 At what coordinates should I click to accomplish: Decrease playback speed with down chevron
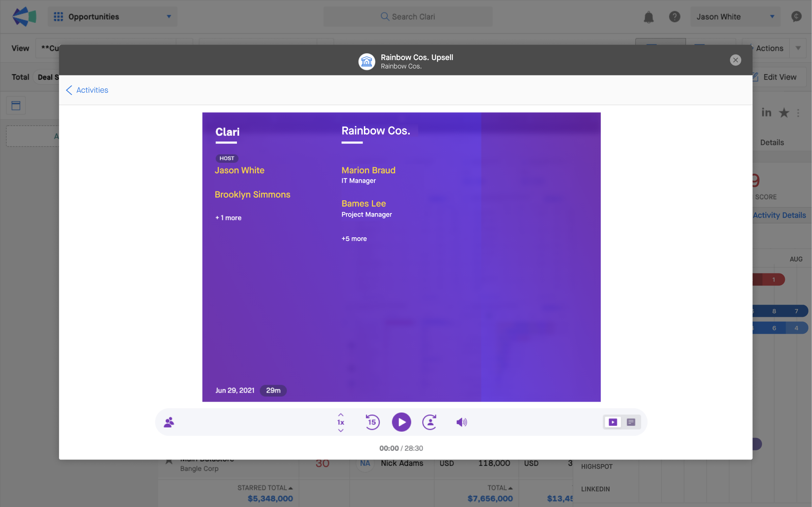coord(341,430)
